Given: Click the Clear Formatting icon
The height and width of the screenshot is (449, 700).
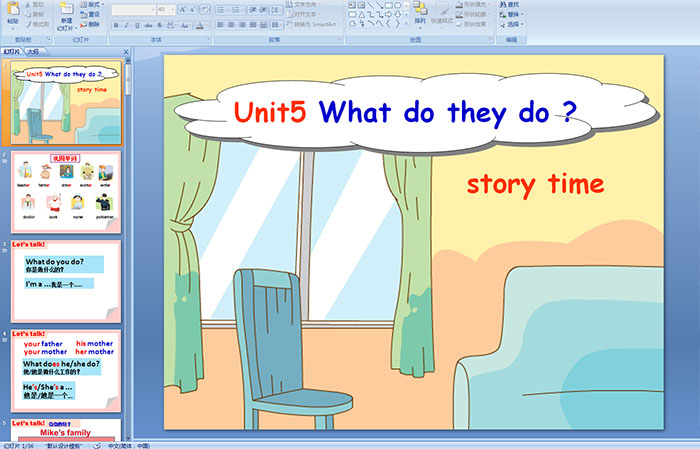Looking at the screenshot, I should [204, 9].
